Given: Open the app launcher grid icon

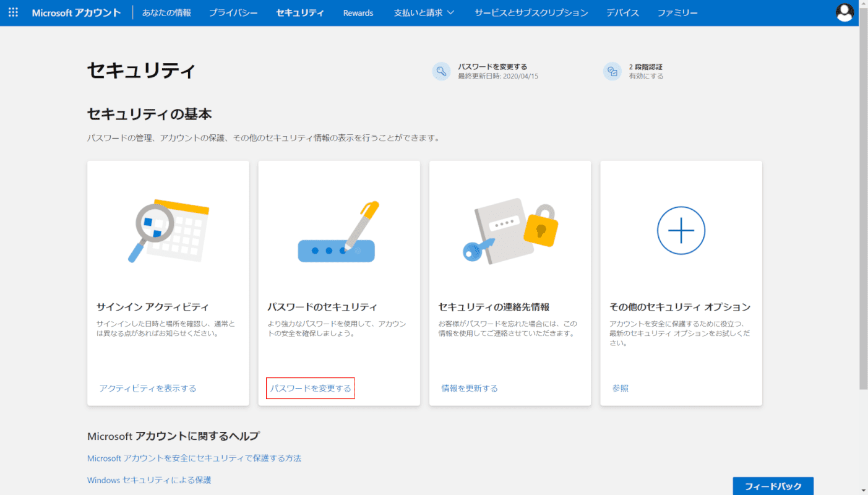Looking at the screenshot, I should point(13,12).
